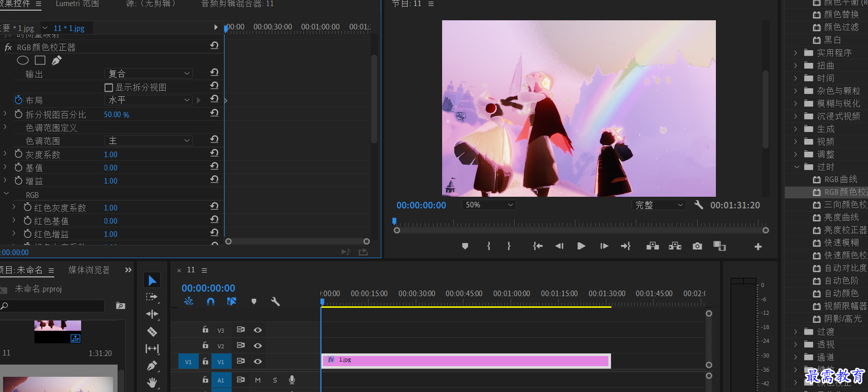Viewport: 868px width, 392px height.
Task: Click Mark In bracket button
Action: (x=489, y=246)
